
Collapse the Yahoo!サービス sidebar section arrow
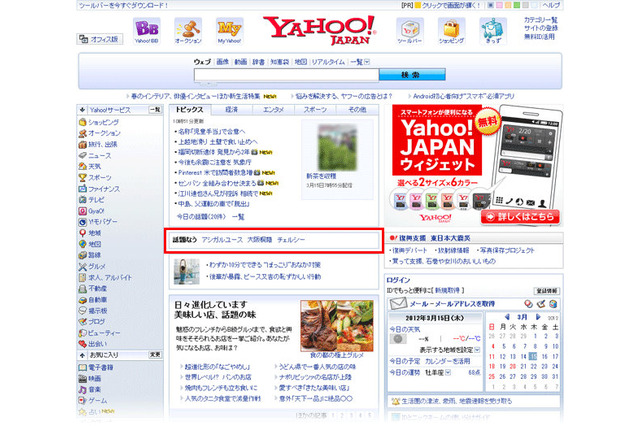tap(82, 110)
